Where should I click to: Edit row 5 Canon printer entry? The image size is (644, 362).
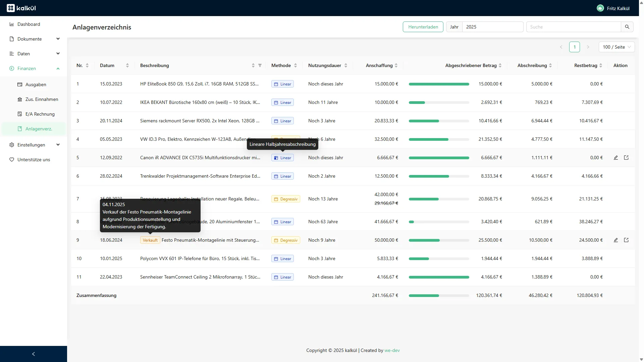[616, 158]
